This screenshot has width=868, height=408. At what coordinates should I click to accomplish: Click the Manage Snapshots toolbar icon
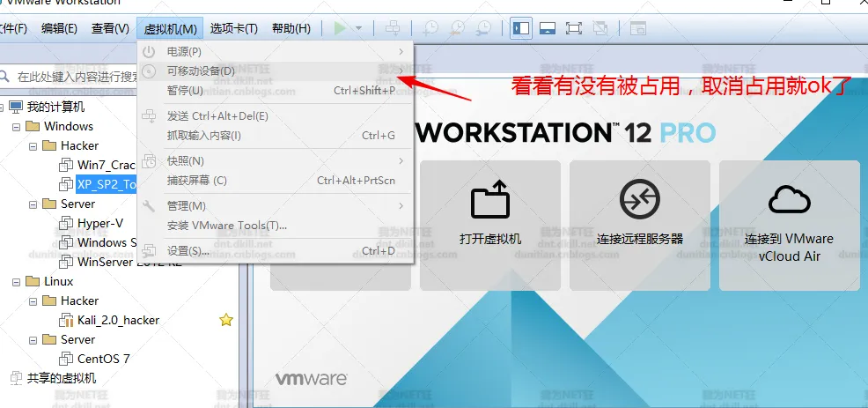pos(483,28)
